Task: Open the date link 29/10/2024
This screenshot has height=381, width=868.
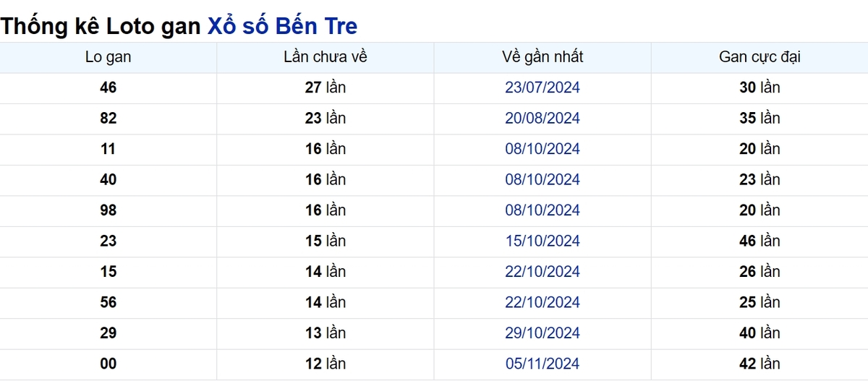Action: pyautogui.click(x=542, y=333)
